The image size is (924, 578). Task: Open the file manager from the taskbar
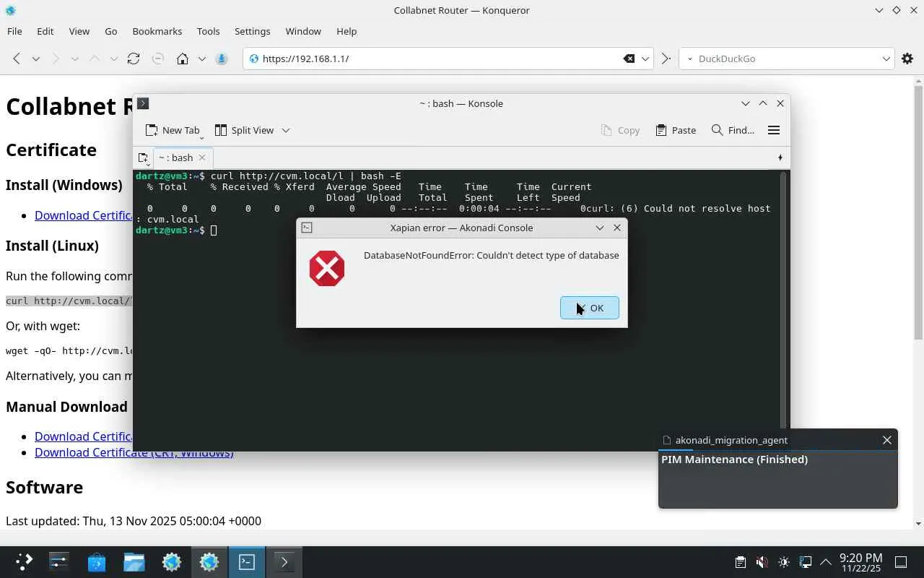134,561
